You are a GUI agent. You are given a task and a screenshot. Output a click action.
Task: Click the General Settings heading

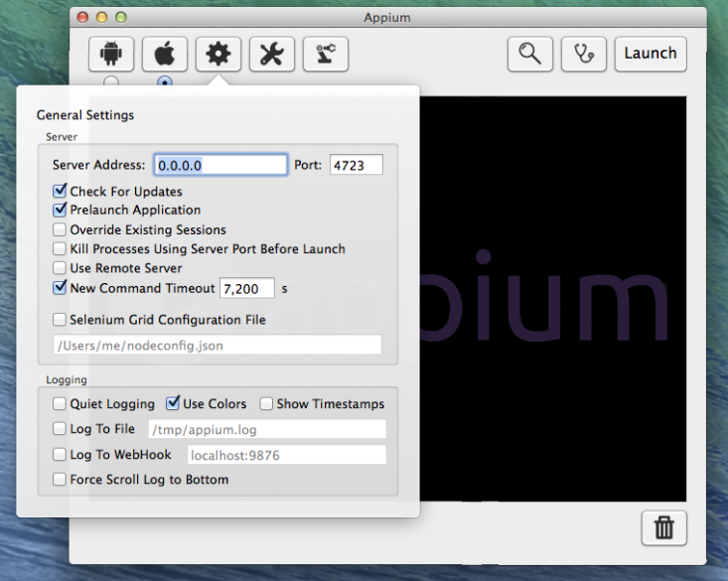coord(85,115)
